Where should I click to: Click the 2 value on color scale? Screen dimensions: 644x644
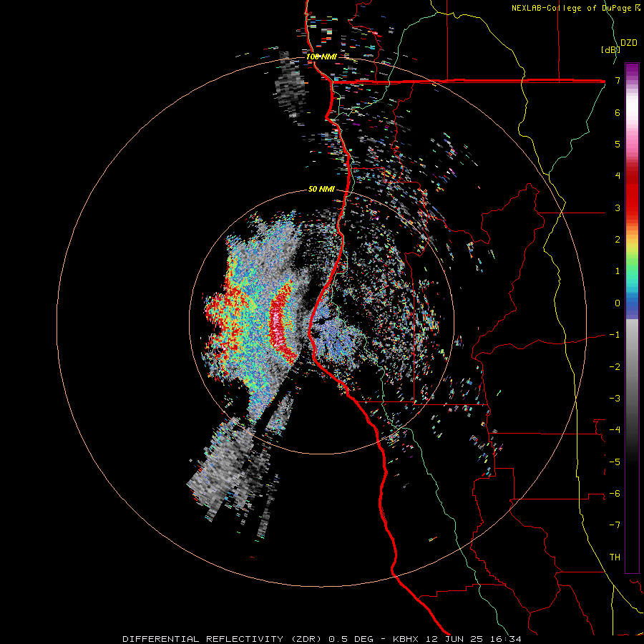(618, 240)
